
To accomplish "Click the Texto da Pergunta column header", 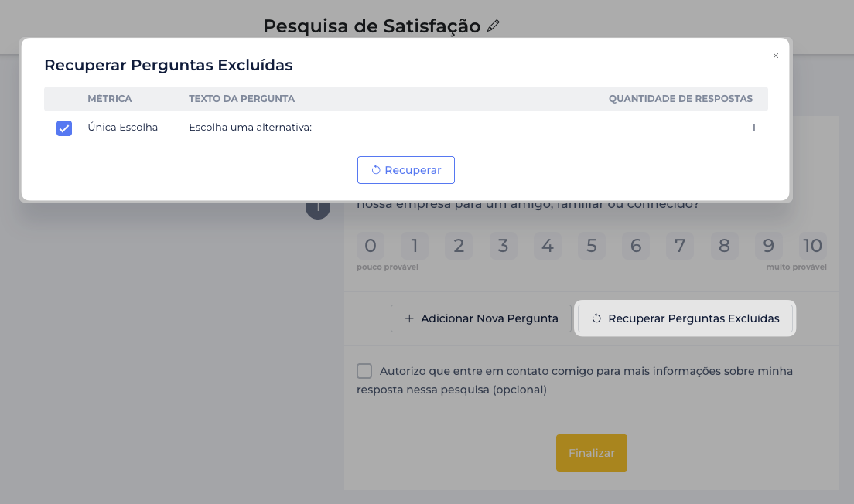I will tap(241, 99).
